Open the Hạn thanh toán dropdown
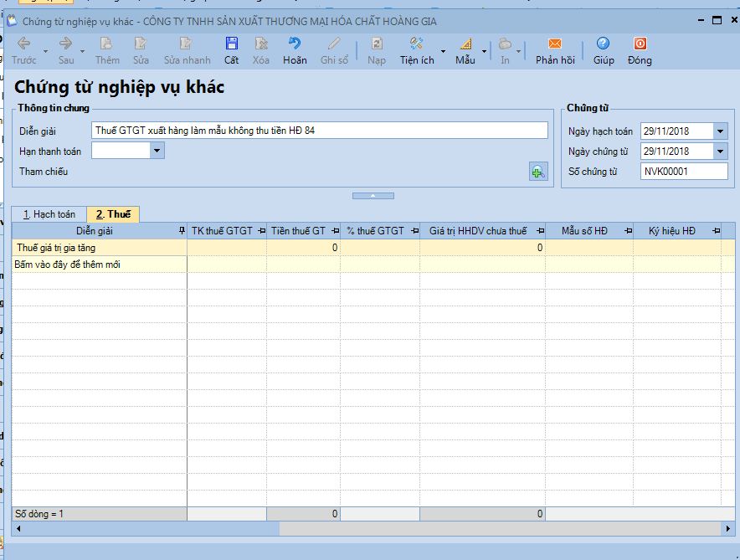740x560 pixels. (157, 151)
